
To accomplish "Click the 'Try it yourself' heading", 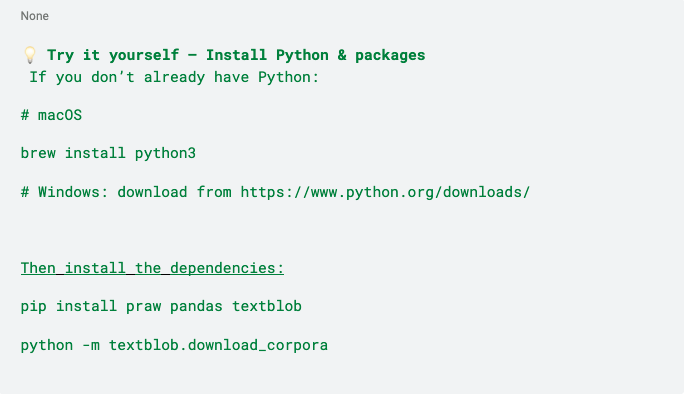I will coord(113,55).
